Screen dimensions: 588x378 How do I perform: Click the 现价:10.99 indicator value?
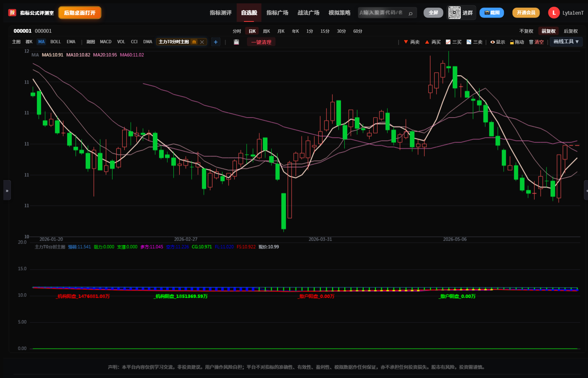[269, 247]
